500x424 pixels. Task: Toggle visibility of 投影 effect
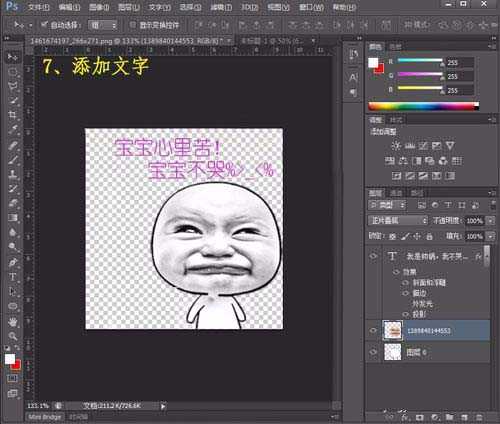pos(406,314)
